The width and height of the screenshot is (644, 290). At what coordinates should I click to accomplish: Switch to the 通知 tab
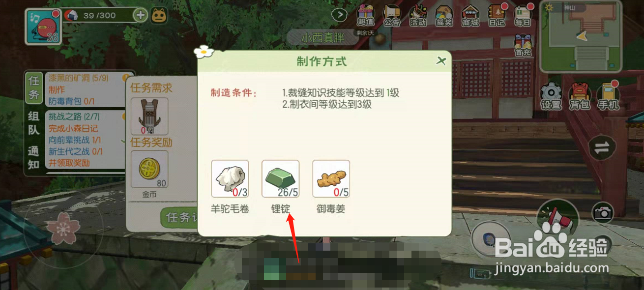33,158
